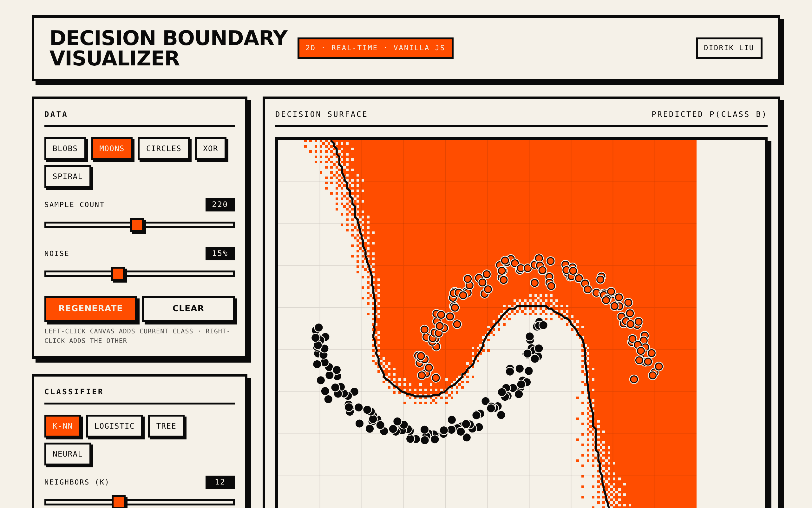Screen dimensions: 812x508
Task: Click the NEIGHBORS (K) label
Action: pyautogui.click(x=77, y=482)
